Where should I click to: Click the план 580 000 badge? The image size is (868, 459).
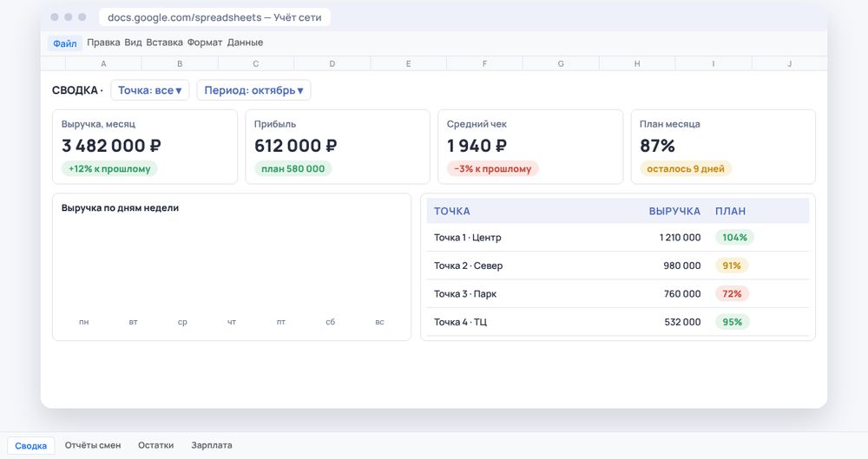pos(293,169)
